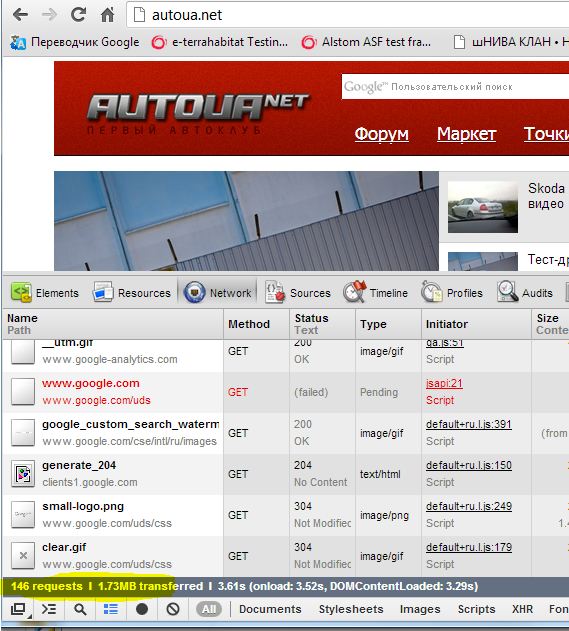Sort by the Method column header
The width and height of the screenshot is (569, 631).
(x=256, y=324)
